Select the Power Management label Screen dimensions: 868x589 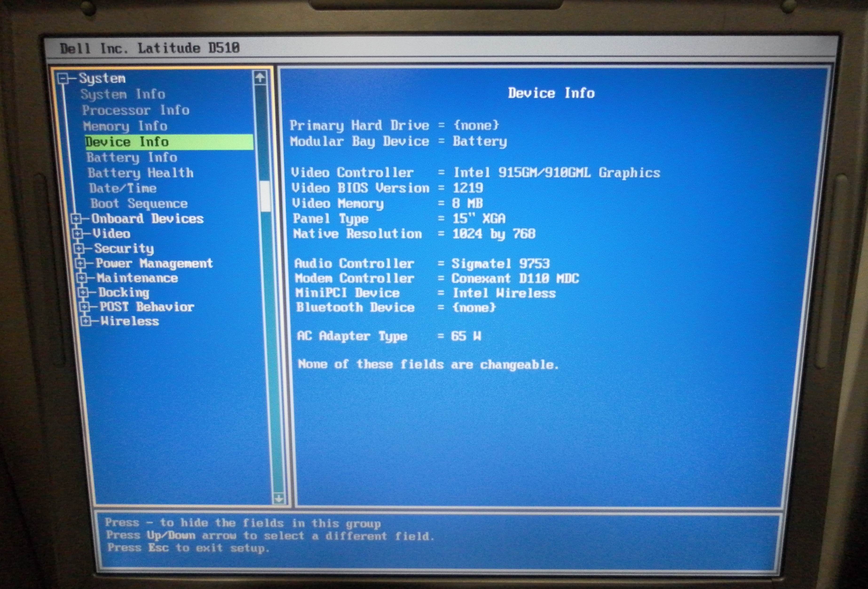coord(154,263)
